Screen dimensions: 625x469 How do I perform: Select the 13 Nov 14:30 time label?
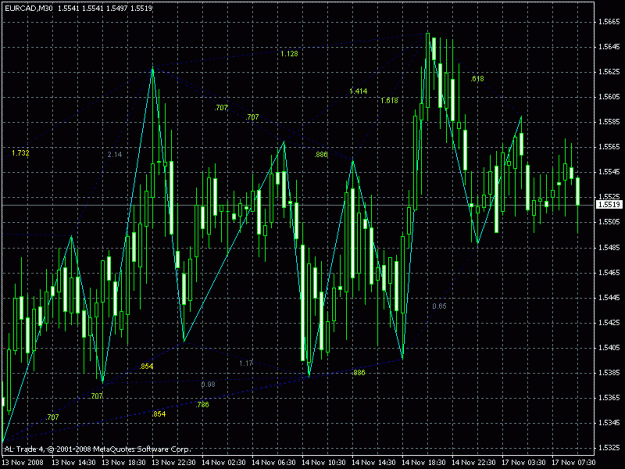coord(73,463)
